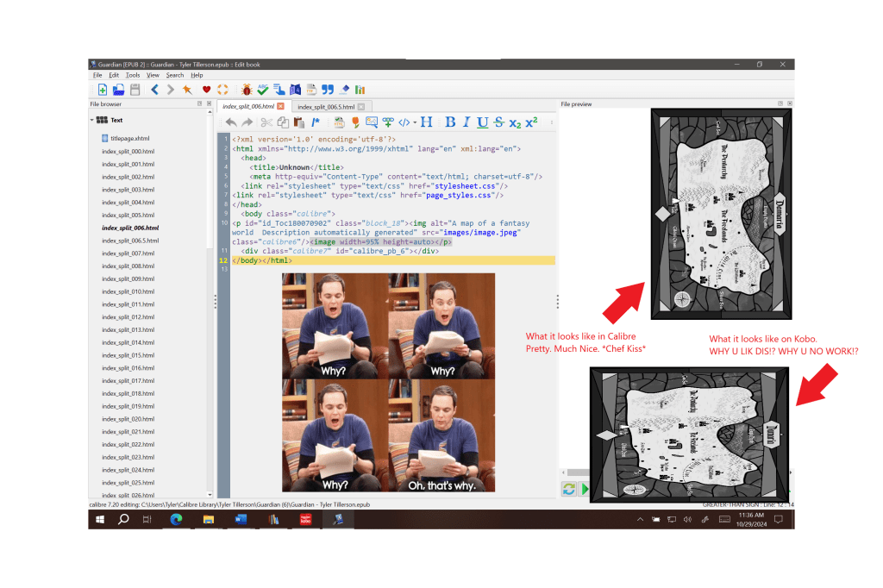The image size is (883, 588).
Task: Close the index_split_006.html tab
Action: click(x=280, y=105)
